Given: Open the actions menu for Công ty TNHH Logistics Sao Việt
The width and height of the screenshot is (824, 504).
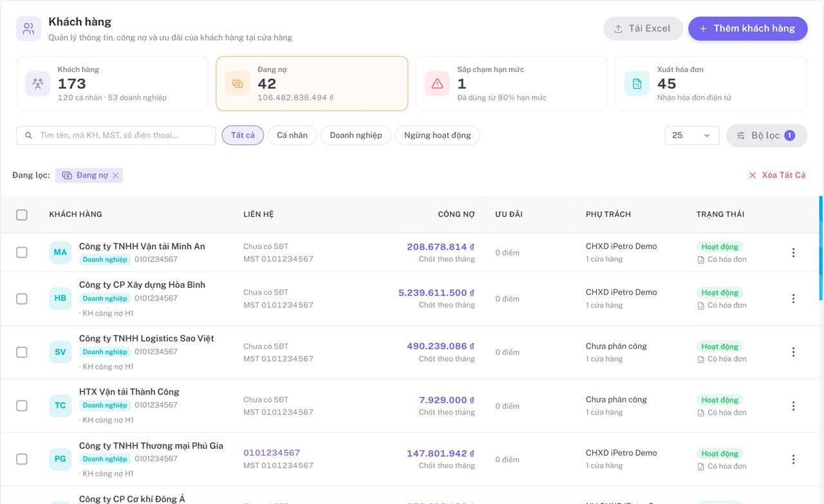Looking at the screenshot, I should [793, 352].
